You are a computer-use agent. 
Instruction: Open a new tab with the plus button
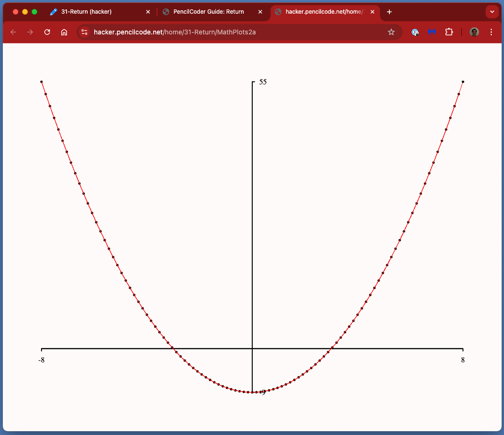coord(389,12)
